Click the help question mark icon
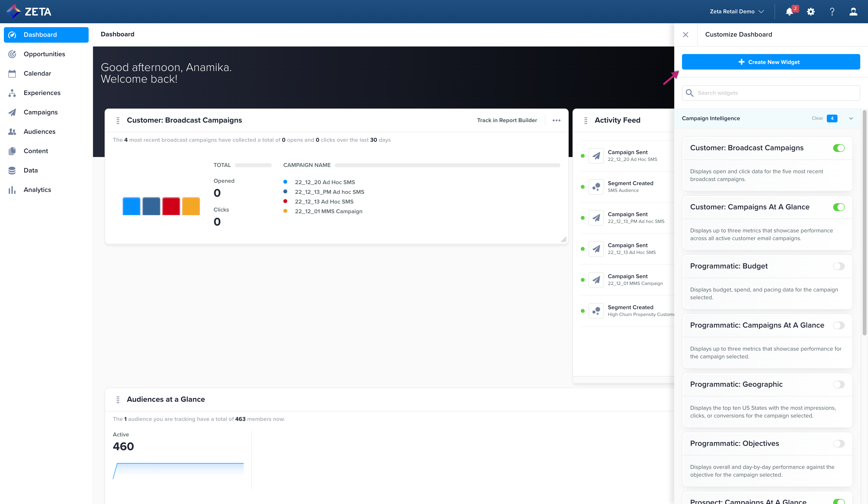This screenshot has height=504, width=868. [x=832, y=12]
